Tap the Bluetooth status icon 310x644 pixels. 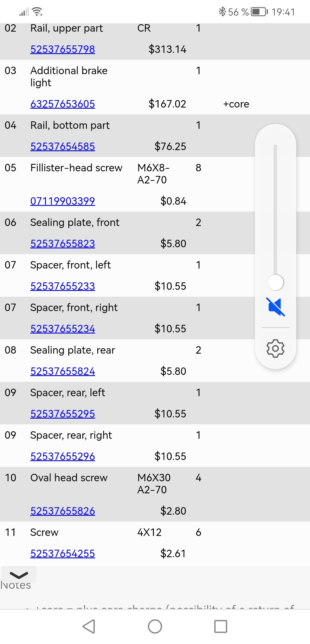click(x=222, y=12)
